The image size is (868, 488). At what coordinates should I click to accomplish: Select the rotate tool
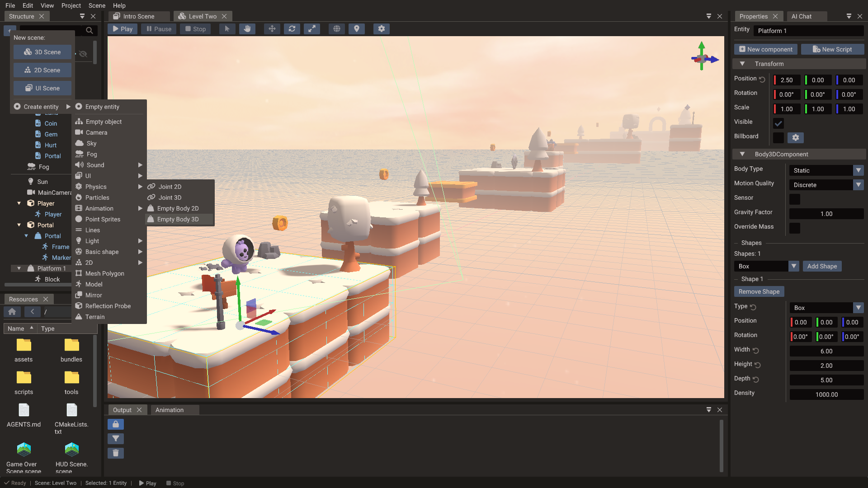[292, 29]
